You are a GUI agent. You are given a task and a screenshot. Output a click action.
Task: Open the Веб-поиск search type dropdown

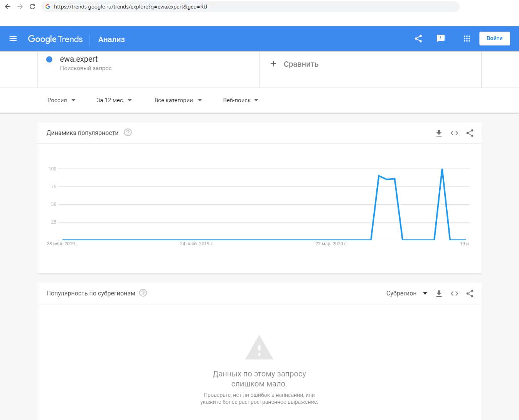[x=241, y=100]
